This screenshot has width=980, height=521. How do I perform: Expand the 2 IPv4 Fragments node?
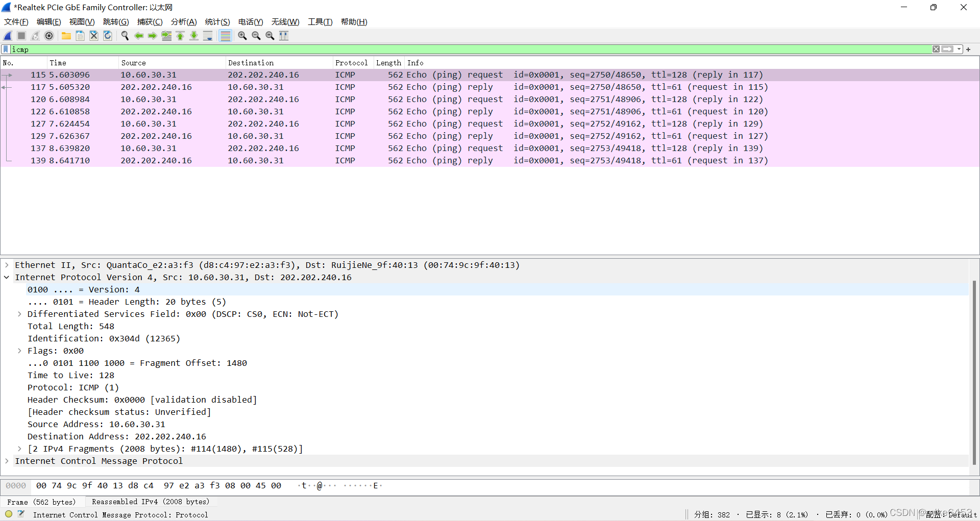click(19, 449)
